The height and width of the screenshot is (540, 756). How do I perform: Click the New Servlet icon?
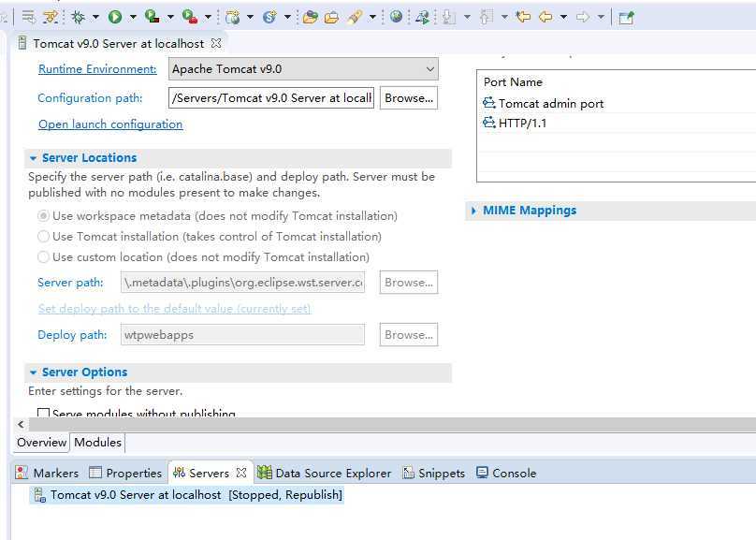tap(269, 18)
